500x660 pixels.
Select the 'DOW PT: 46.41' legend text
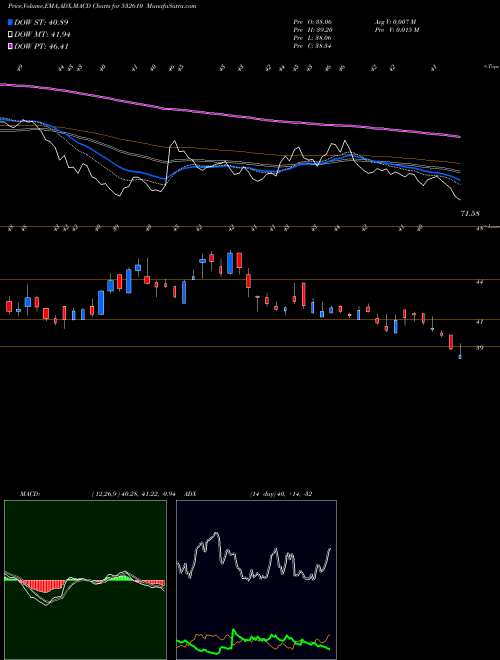click(41, 46)
